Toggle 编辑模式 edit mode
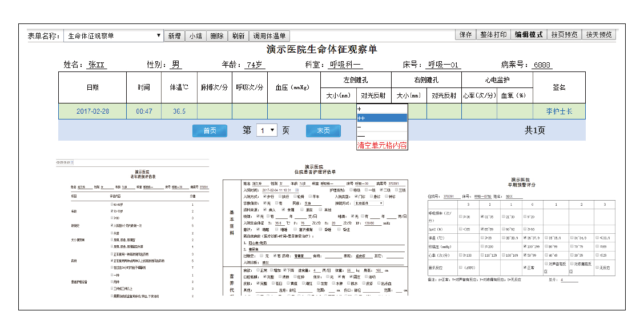The width and height of the screenshot is (644, 327). 529,34
